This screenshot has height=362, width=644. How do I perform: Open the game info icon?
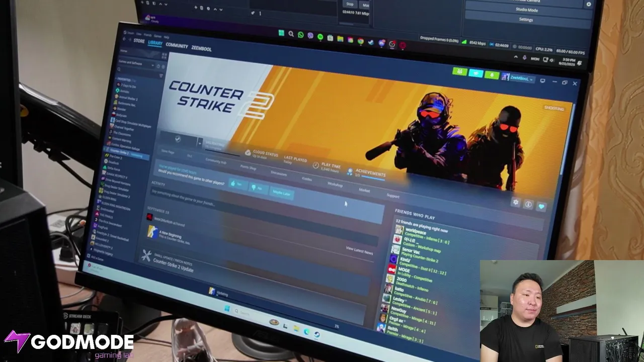pyautogui.click(x=528, y=204)
